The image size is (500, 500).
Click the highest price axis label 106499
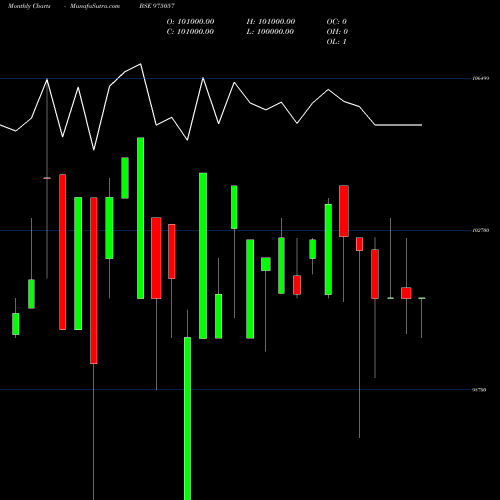481,78
